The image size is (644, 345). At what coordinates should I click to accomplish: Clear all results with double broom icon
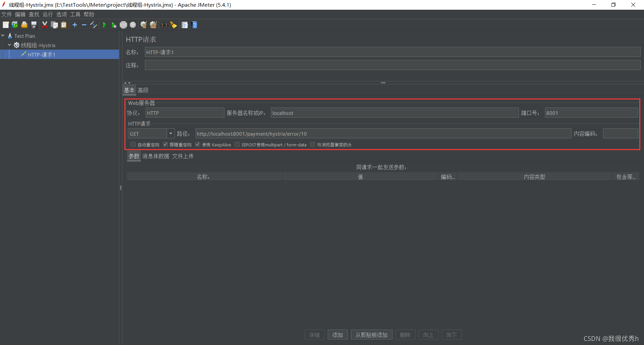click(x=153, y=25)
